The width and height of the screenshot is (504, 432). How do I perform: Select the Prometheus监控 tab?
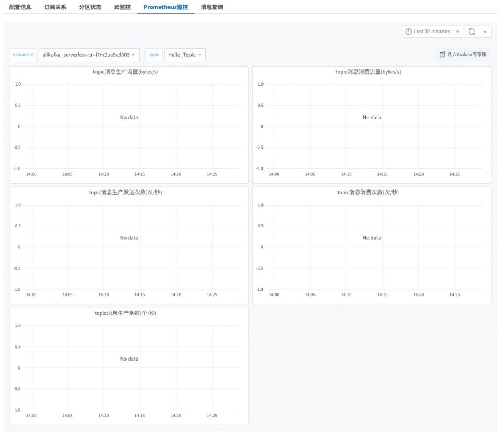[165, 7]
